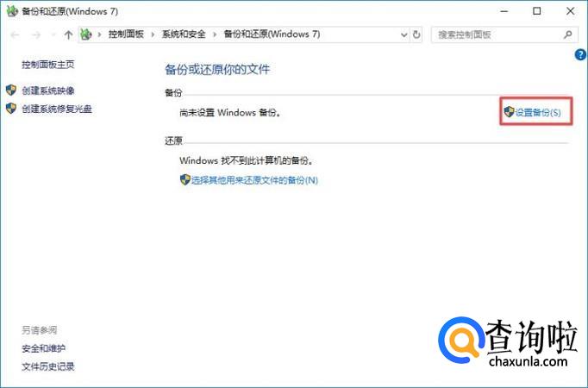Expand chevron after 控制面板 breadcrumb
The width and height of the screenshot is (588, 388).
tap(153, 34)
